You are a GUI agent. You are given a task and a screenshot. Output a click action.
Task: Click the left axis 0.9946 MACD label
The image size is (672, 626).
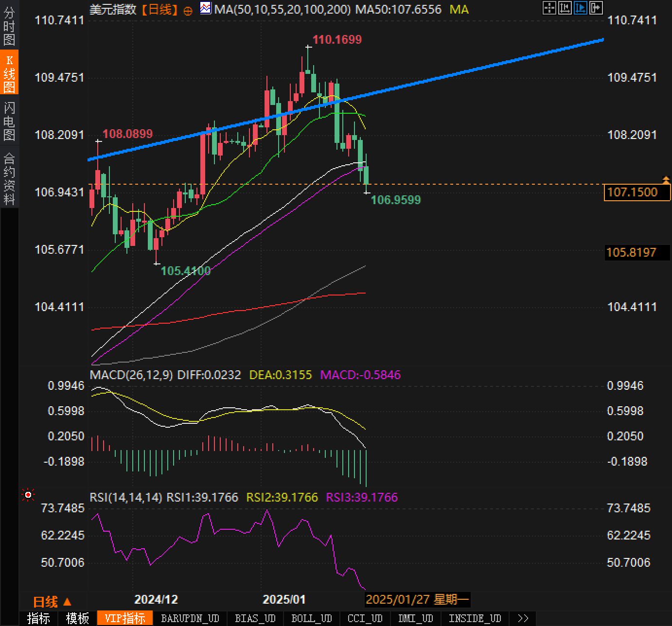pyautogui.click(x=66, y=385)
